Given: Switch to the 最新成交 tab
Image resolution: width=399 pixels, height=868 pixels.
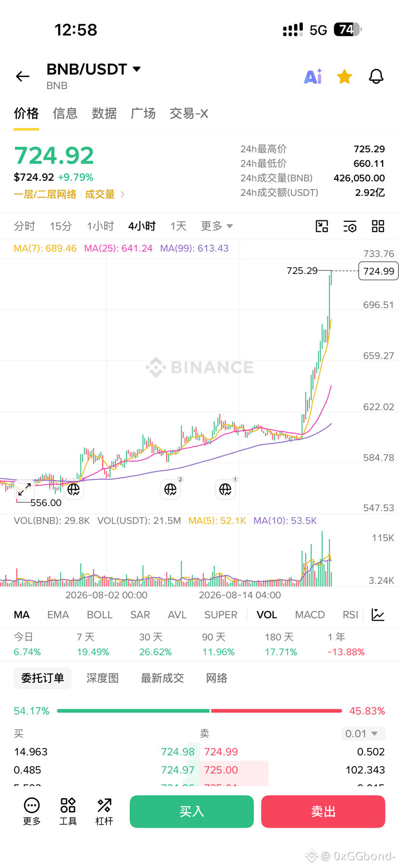Looking at the screenshot, I should coord(162,678).
